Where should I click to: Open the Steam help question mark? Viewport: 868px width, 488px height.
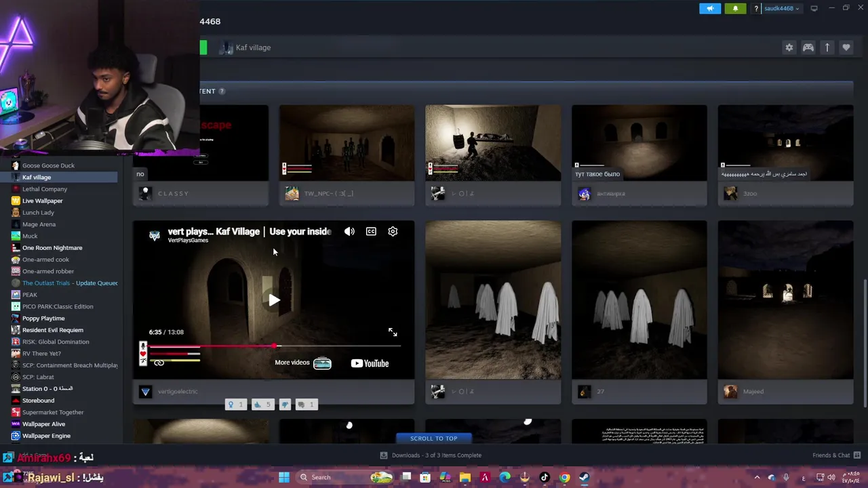coord(756,9)
